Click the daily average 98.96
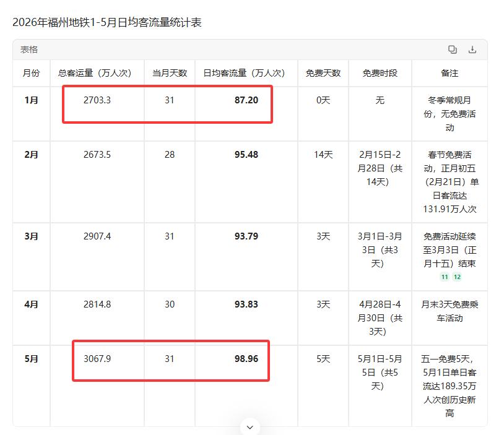This screenshot has width=504, height=435. click(x=246, y=358)
